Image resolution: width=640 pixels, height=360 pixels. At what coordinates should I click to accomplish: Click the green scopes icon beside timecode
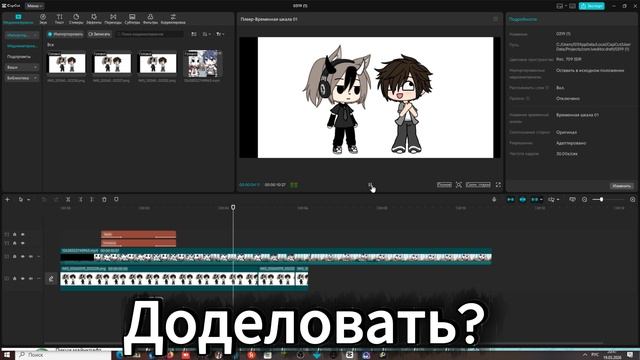(x=294, y=185)
